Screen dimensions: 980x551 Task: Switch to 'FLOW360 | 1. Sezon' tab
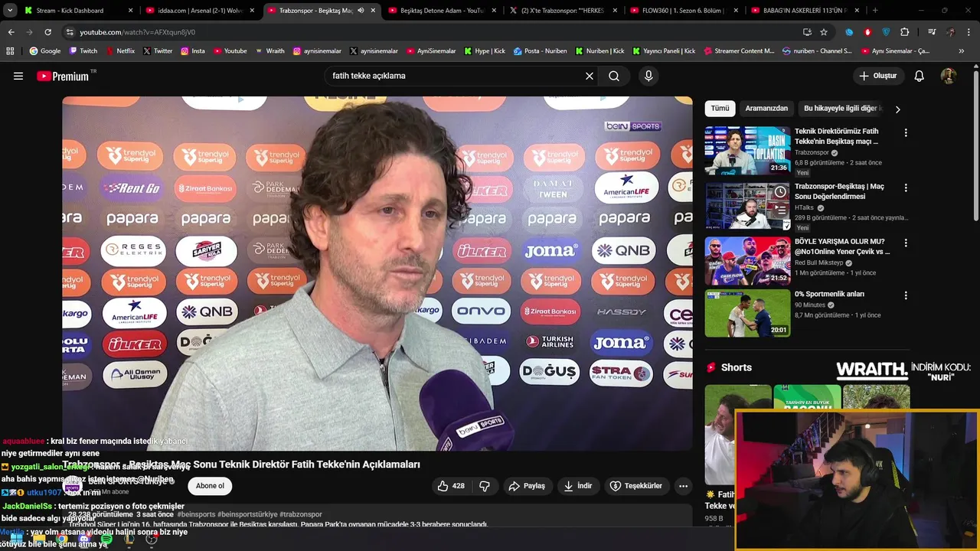(684, 11)
